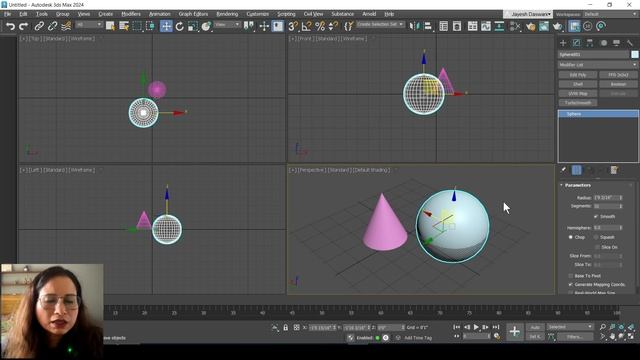Activate Bind to Space Warp tool
Viewport: 640px width, 360px height.
[x=66, y=27]
